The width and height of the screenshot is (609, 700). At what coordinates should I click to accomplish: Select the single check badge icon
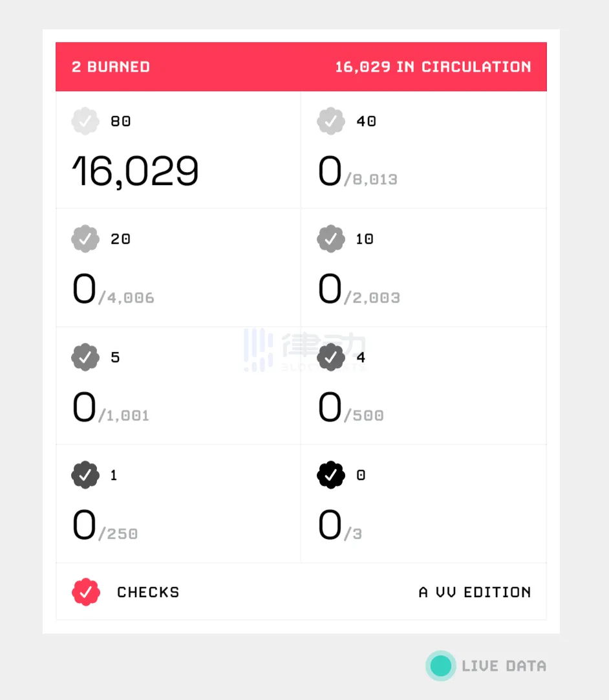point(85,475)
